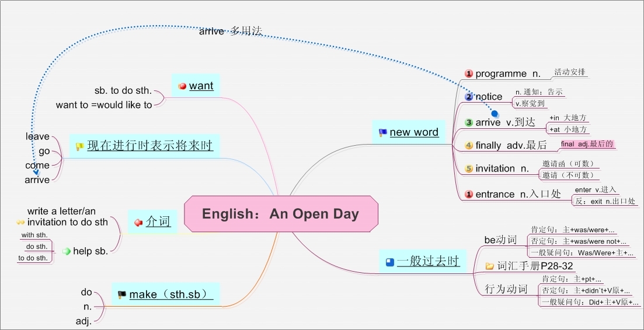This screenshot has width=644, height=330.
Task: Click the blue flag icon on new word
Action: [382, 132]
